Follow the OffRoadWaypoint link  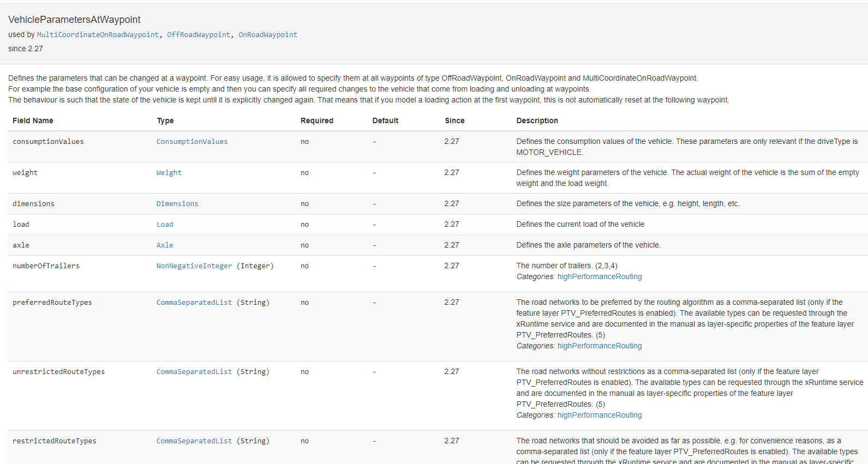click(x=198, y=35)
